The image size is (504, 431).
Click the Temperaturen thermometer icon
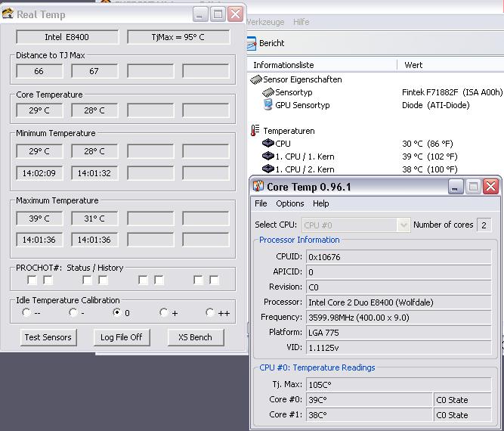255,130
